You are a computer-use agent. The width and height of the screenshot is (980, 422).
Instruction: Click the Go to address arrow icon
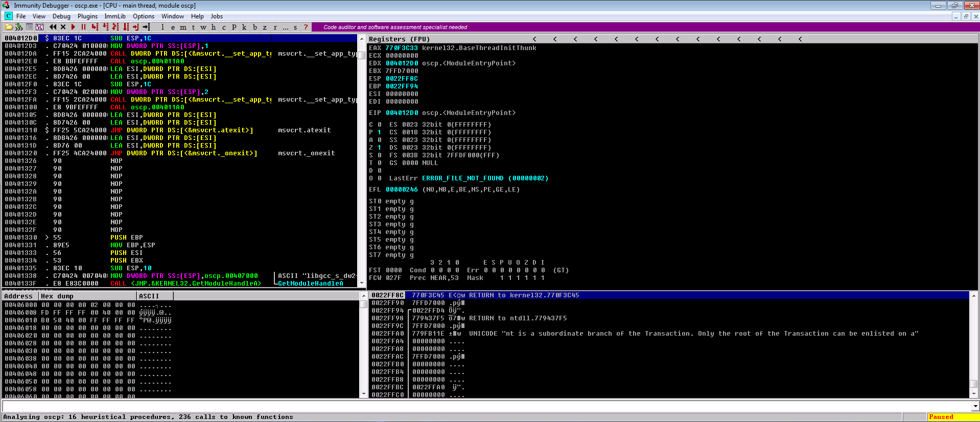pyautogui.click(x=146, y=27)
